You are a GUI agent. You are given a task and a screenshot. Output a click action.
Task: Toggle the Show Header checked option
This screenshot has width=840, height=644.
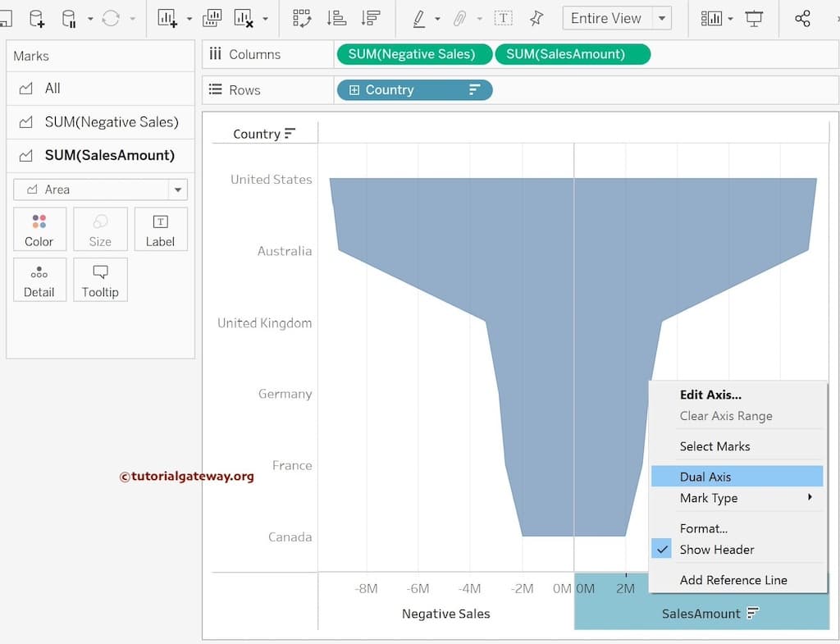[x=716, y=550]
